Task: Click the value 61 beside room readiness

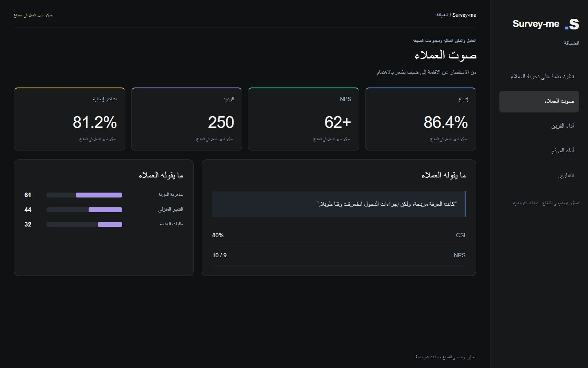Action: coord(28,195)
